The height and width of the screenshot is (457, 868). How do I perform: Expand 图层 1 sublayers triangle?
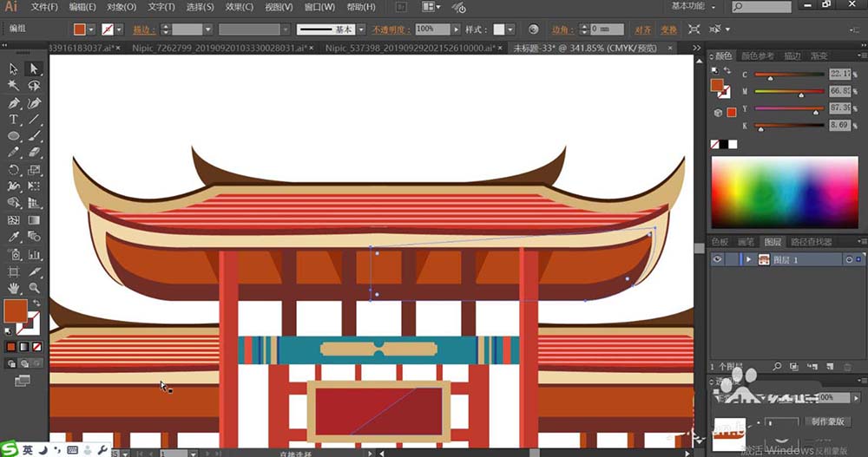tap(748, 259)
